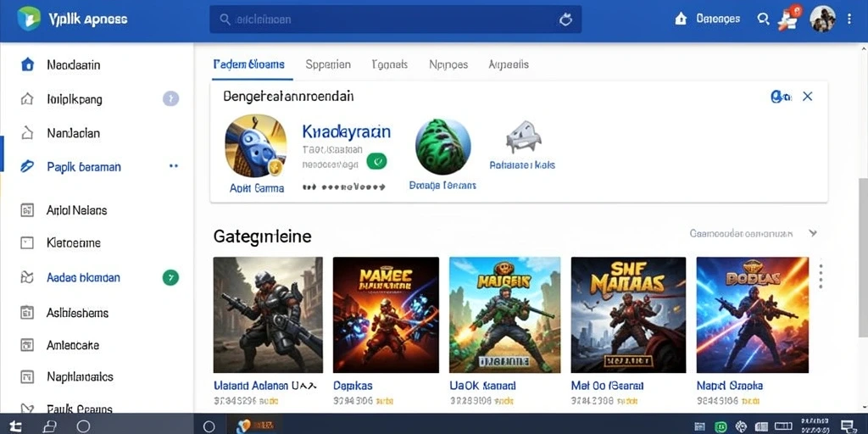Viewport: 868px width, 434px height.
Task: Click the badge next to Ioliplkpang
Action: click(170, 98)
